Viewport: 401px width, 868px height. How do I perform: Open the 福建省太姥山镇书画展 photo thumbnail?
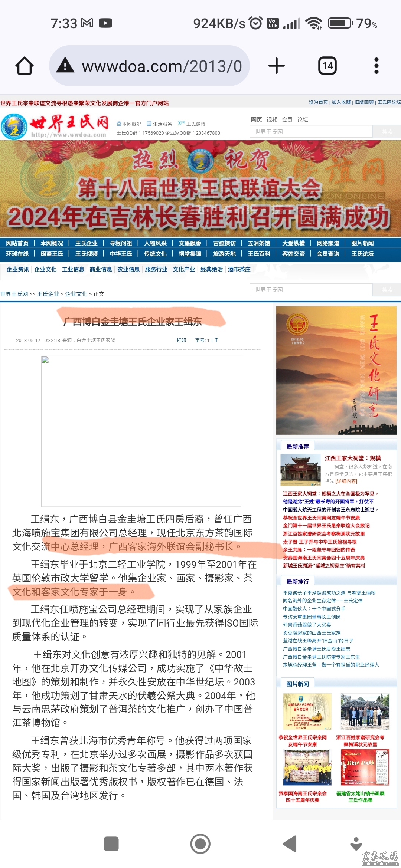click(365, 767)
